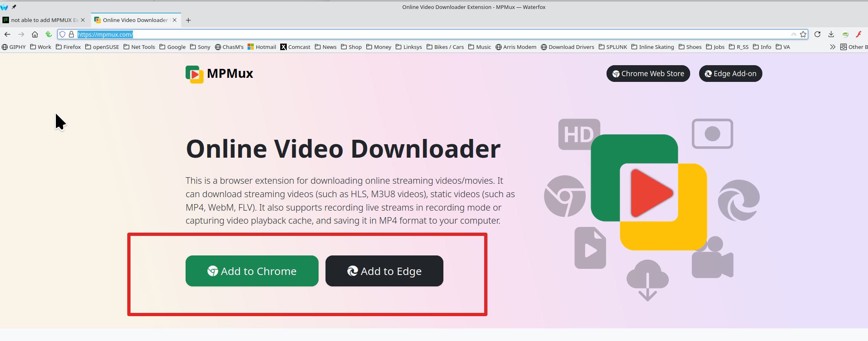Show more bookmarks chevron
Screen dimensions: 868x341
pyautogui.click(x=833, y=47)
